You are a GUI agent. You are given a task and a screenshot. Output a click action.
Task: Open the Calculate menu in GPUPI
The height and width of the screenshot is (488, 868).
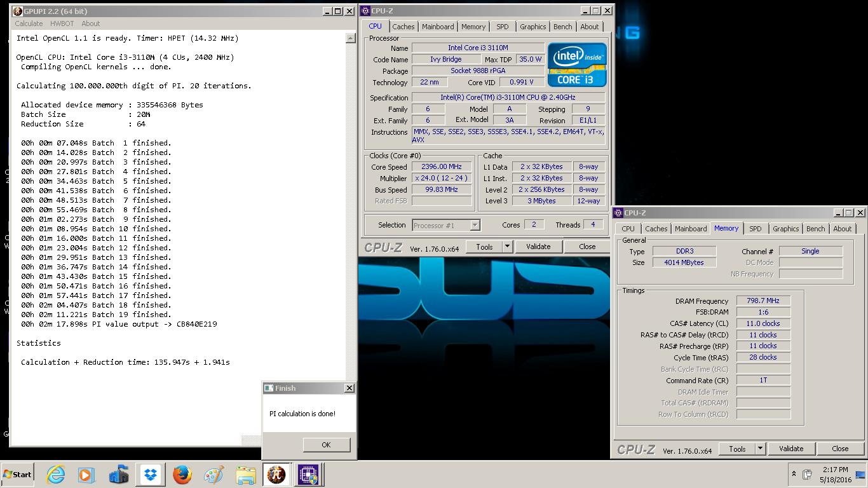click(29, 24)
